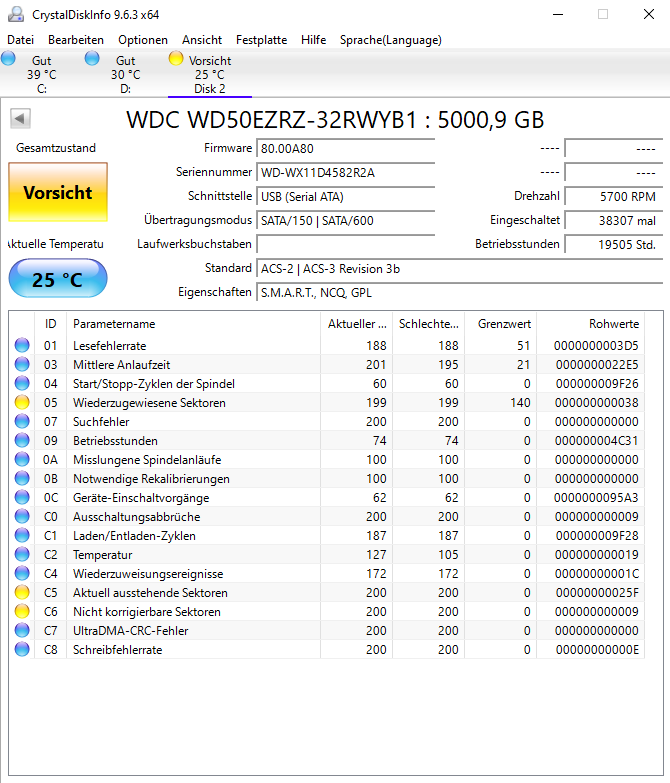Click status orb of Laden/Entladen-Zyklen row

click(x=22, y=535)
